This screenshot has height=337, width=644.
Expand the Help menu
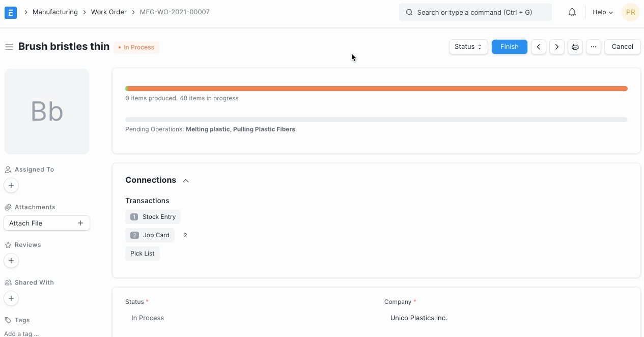[x=603, y=12]
